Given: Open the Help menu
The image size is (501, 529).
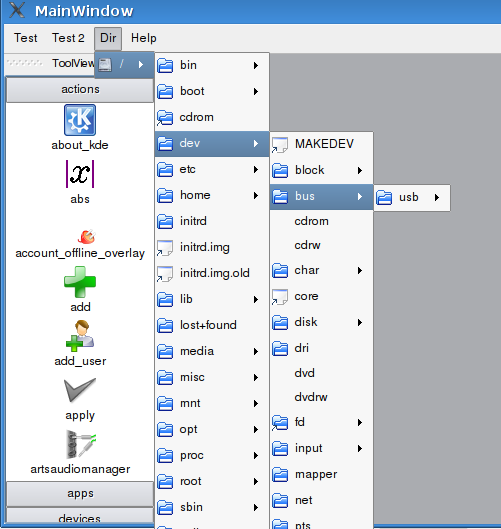Looking at the screenshot, I should (x=144, y=38).
